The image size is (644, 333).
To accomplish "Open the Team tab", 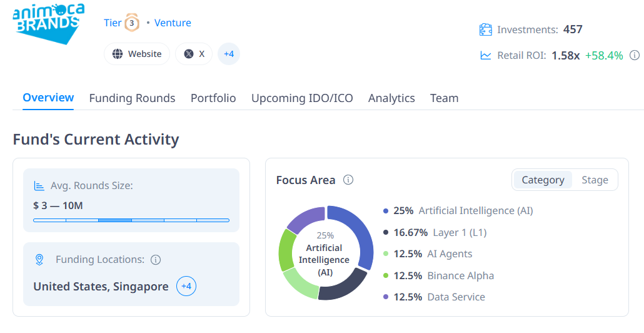I will pos(444,98).
